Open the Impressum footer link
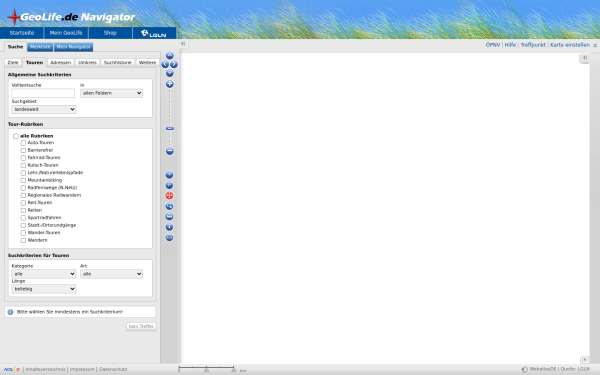 click(82, 369)
